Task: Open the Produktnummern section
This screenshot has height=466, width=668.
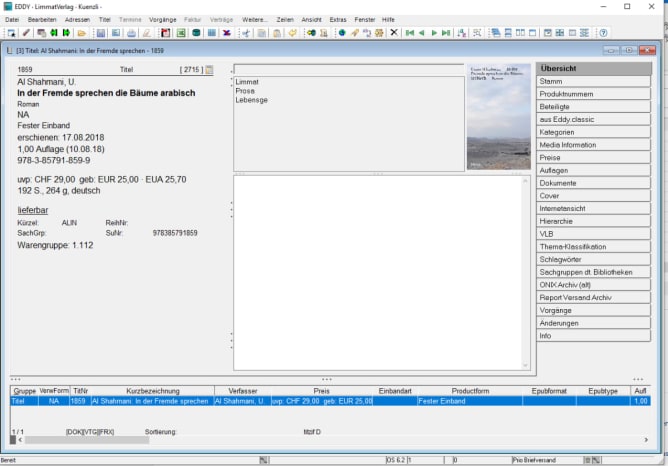Action: click(593, 94)
